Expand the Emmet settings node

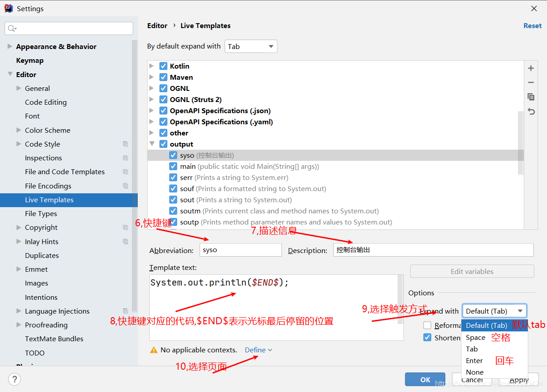coord(19,269)
